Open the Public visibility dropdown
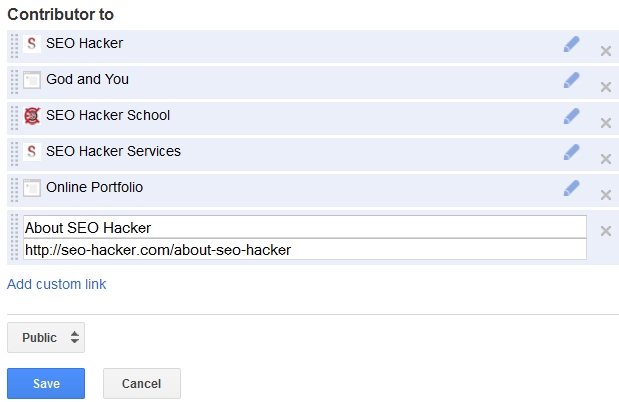 point(46,338)
